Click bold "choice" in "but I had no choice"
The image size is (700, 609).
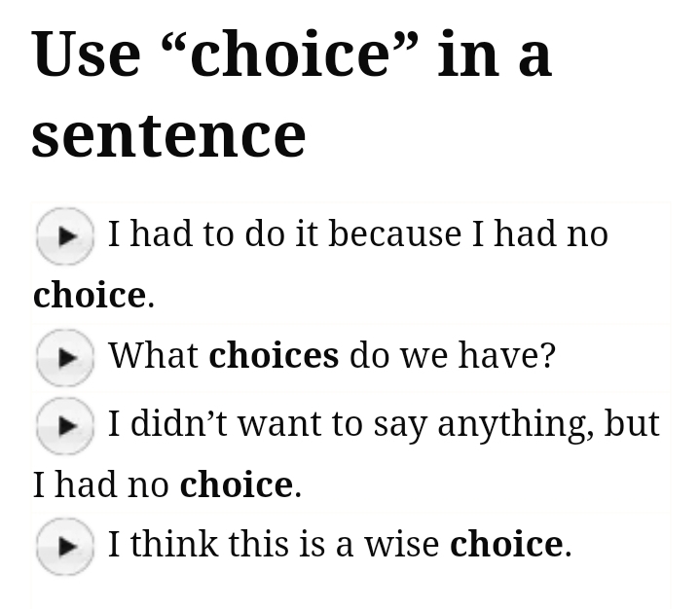(x=236, y=484)
